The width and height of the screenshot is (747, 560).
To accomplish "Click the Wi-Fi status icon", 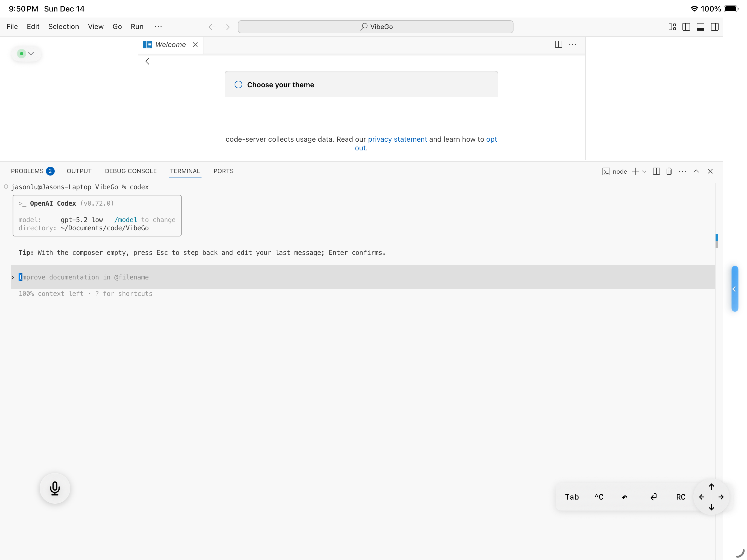I will click(x=694, y=9).
